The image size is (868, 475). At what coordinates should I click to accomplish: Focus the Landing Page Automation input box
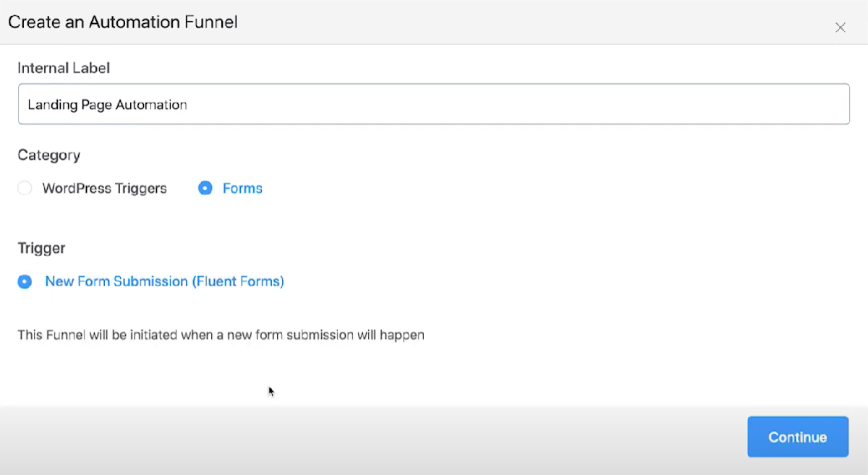pos(434,104)
